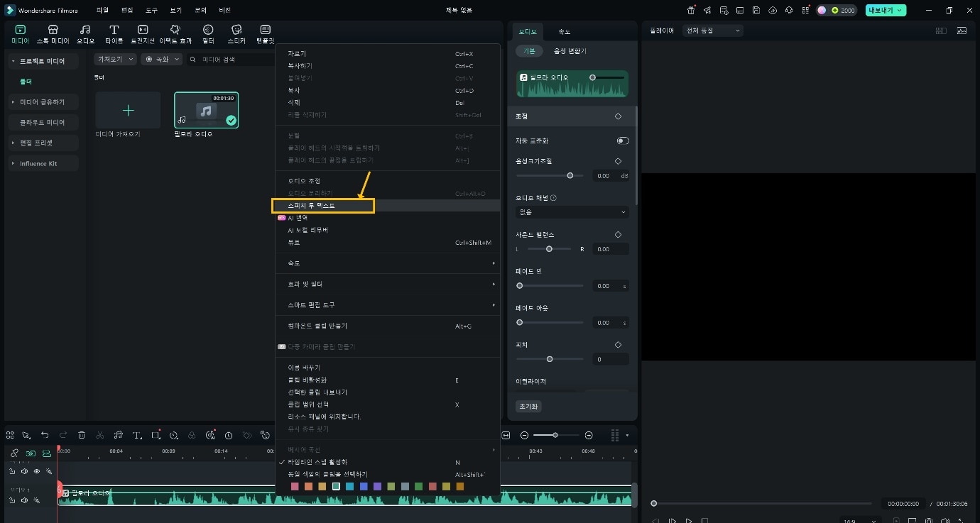This screenshot has height=523, width=980.
Task: Click the crop tool in timeline toolbar
Action: tap(156, 435)
